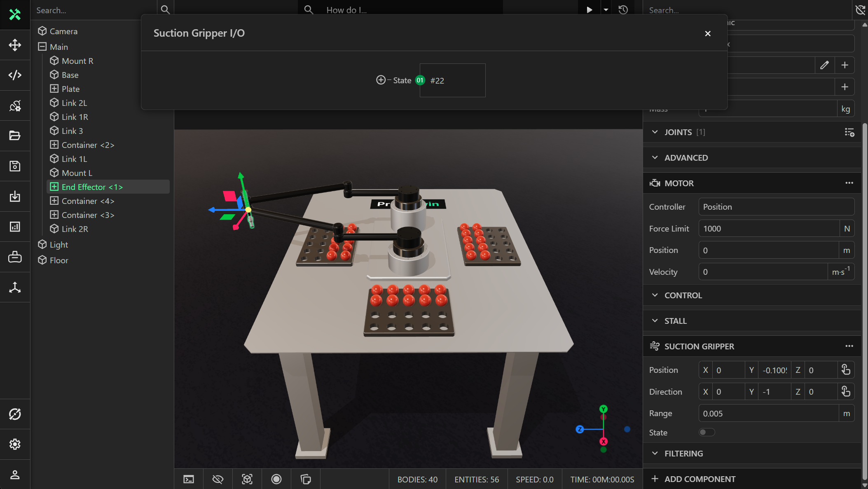868x489 pixels.
Task: Expand the Plate tree node
Action: click(54, 89)
